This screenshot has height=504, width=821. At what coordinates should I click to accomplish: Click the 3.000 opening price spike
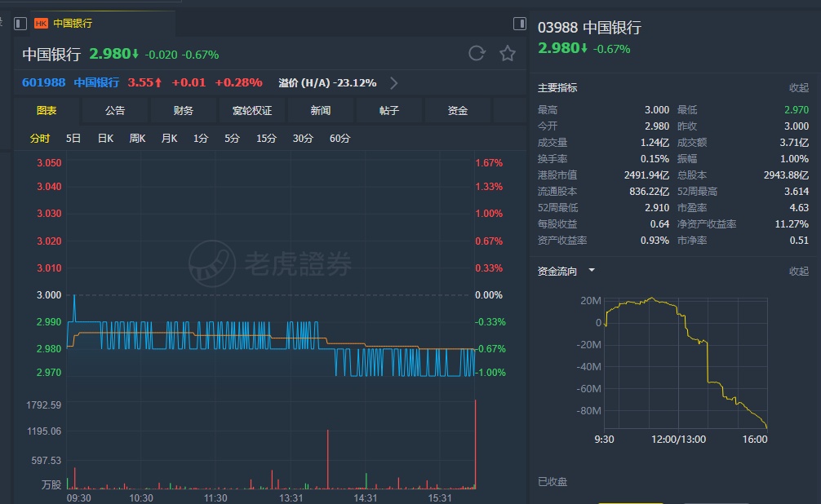pos(74,307)
